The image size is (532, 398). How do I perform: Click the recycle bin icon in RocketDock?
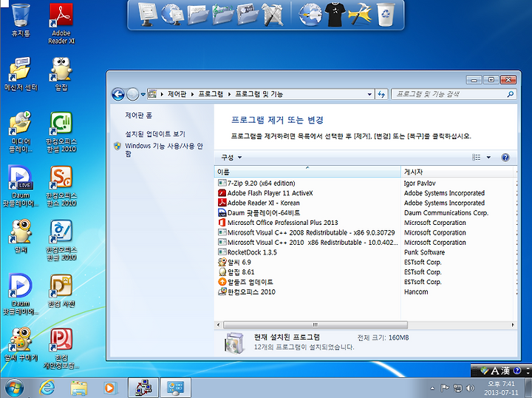click(386, 14)
